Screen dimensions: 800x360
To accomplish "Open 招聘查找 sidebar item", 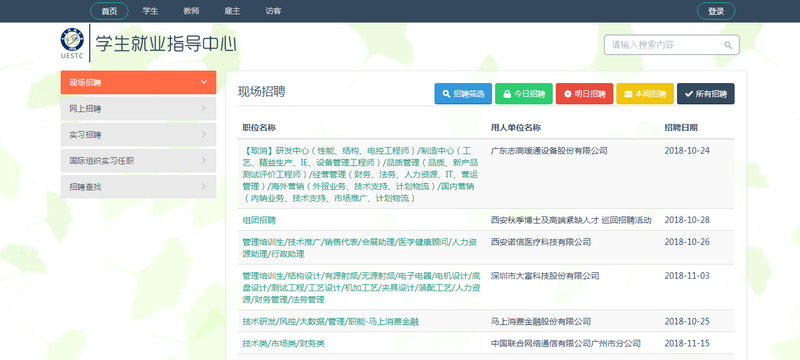I will coord(138,187).
